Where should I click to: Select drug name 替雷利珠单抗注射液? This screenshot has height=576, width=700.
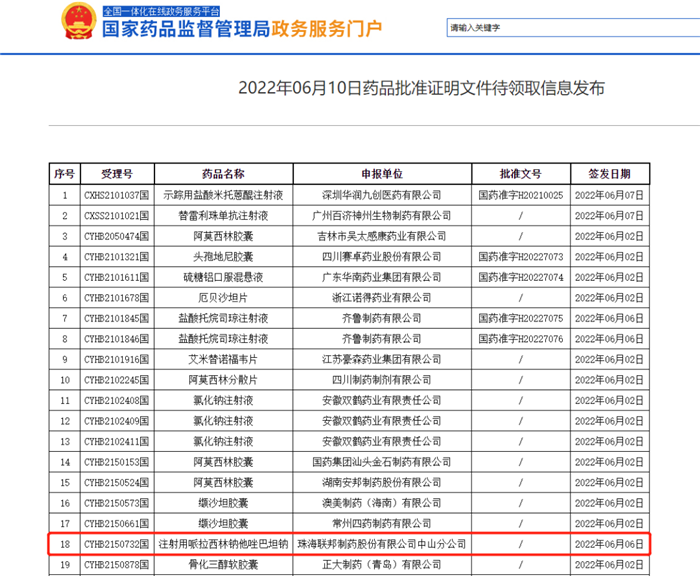tap(223, 216)
